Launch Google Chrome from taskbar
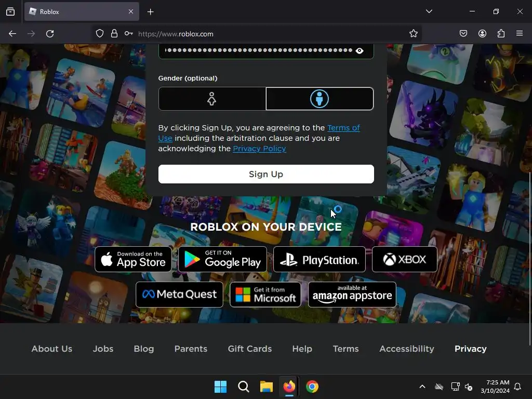The width and height of the screenshot is (532, 399). 312,387
